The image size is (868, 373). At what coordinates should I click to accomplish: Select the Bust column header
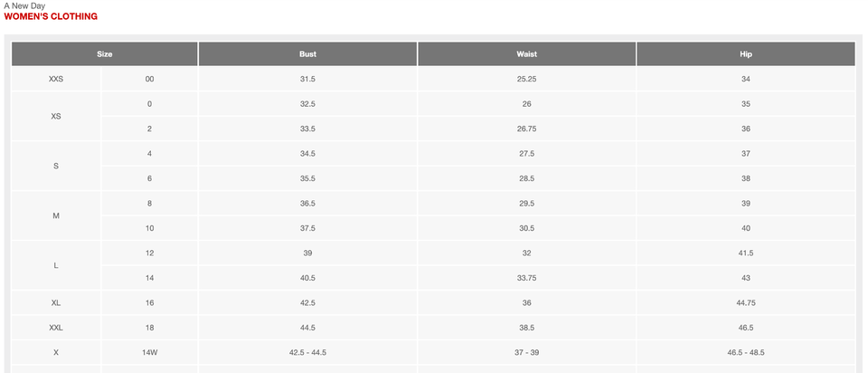coord(307,54)
